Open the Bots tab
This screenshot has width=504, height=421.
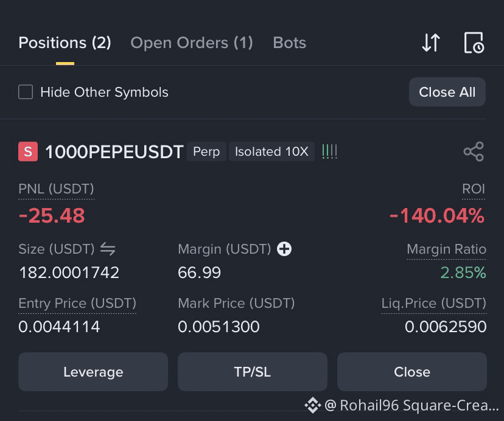click(289, 43)
